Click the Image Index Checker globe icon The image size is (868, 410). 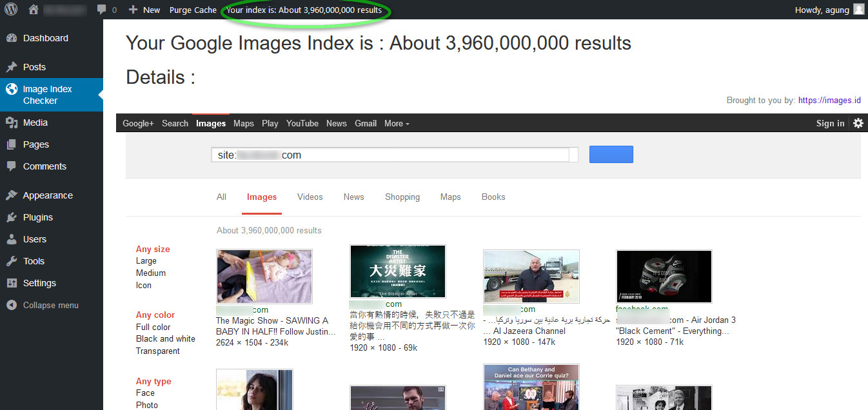11,89
